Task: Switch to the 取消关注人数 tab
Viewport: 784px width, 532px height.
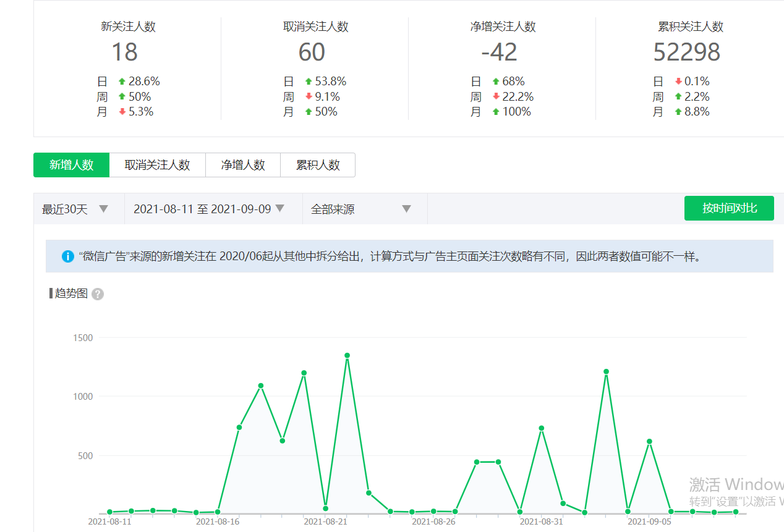Action: coord(157,165)
